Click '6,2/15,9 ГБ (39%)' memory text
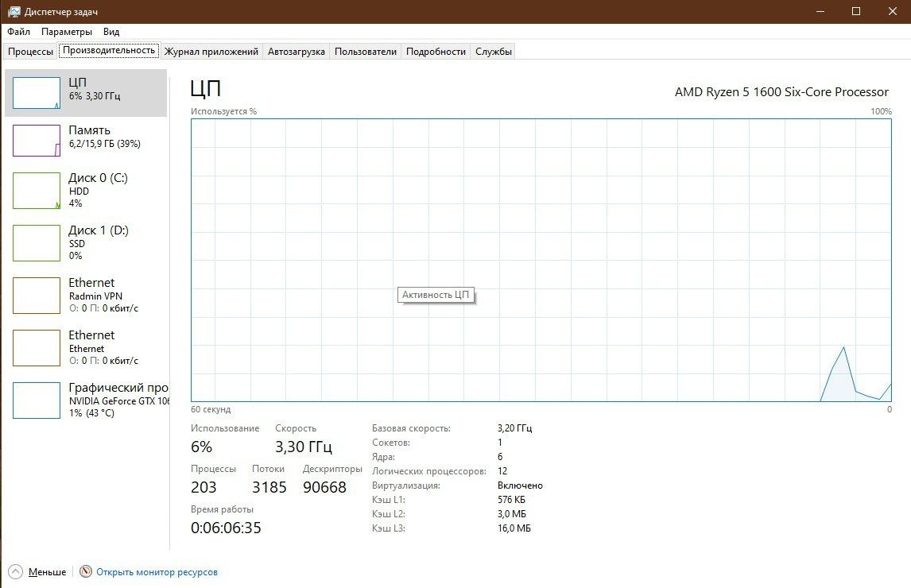The width and height of the screenshot is (911, 588). pos(105,144)
